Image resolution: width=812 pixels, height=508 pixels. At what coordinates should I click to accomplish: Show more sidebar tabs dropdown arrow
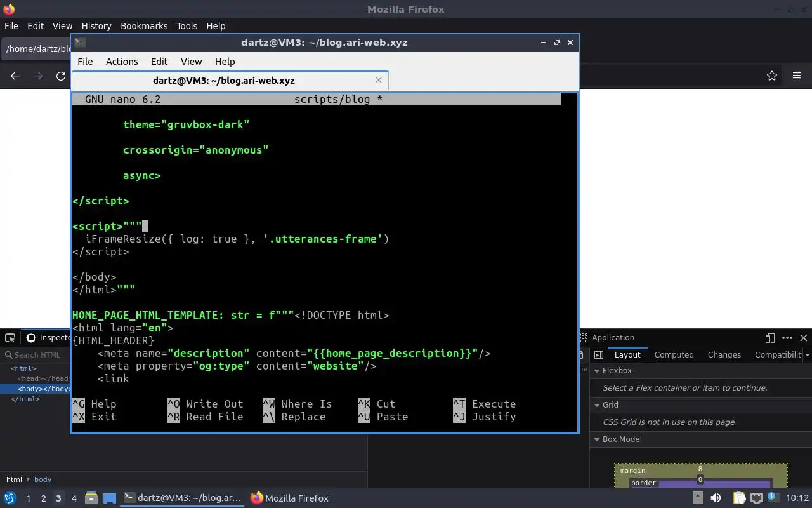[808, 355]
